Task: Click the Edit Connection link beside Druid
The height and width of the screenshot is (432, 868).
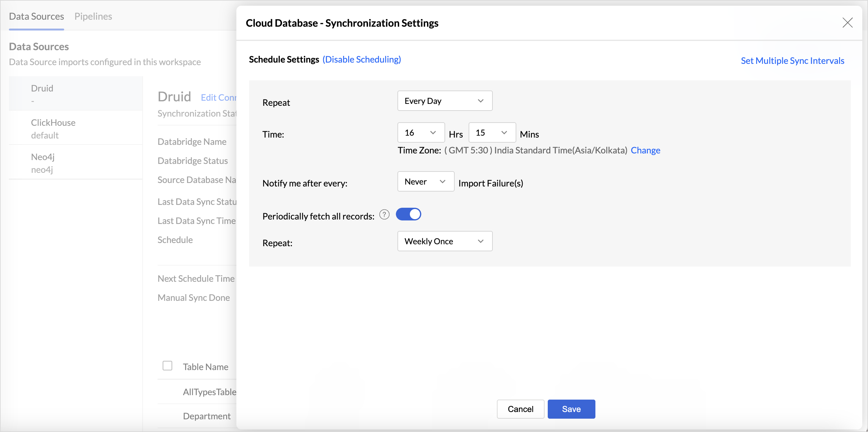Action: pyautogui.click(x=219, y=98)
